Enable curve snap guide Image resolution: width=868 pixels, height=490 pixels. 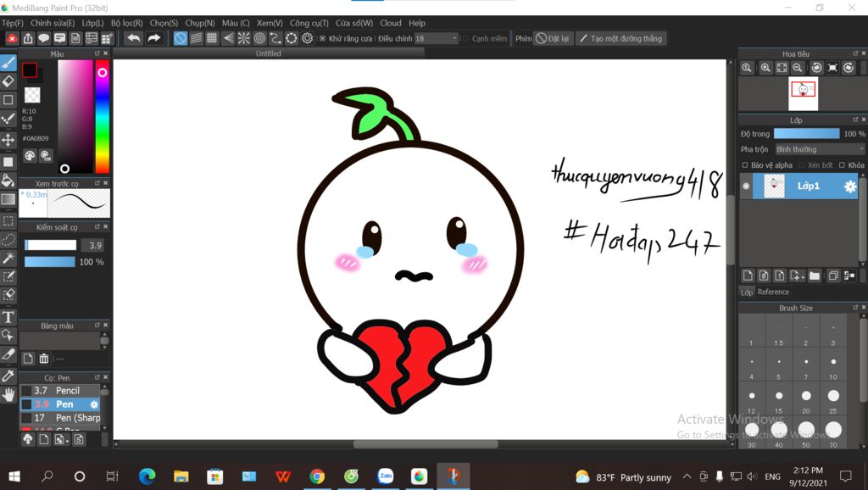coord(275,38)
